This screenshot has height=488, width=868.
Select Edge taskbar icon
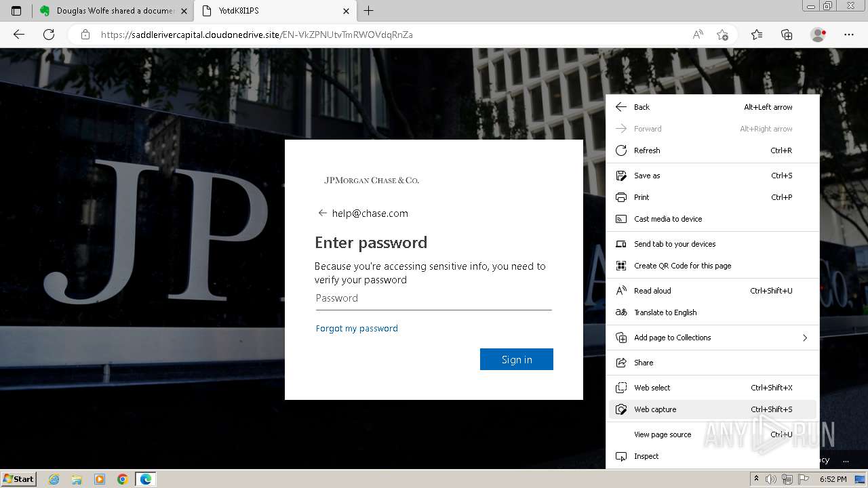[146, 479]
